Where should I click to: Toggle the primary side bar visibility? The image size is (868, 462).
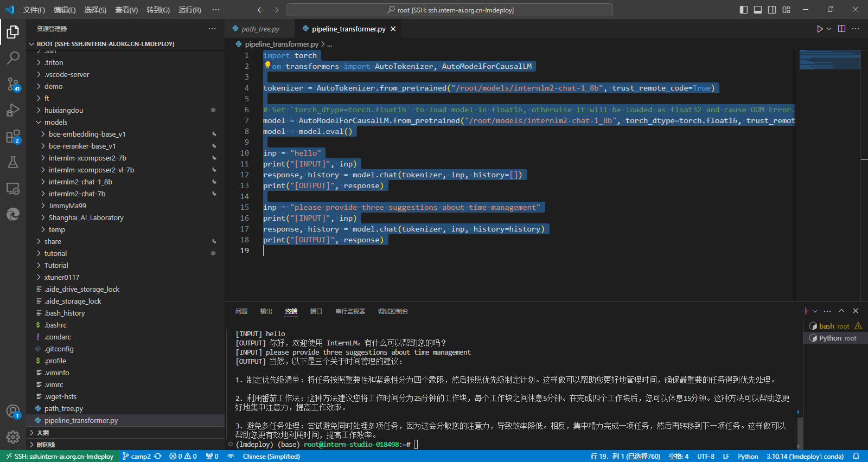pos(744,10)
